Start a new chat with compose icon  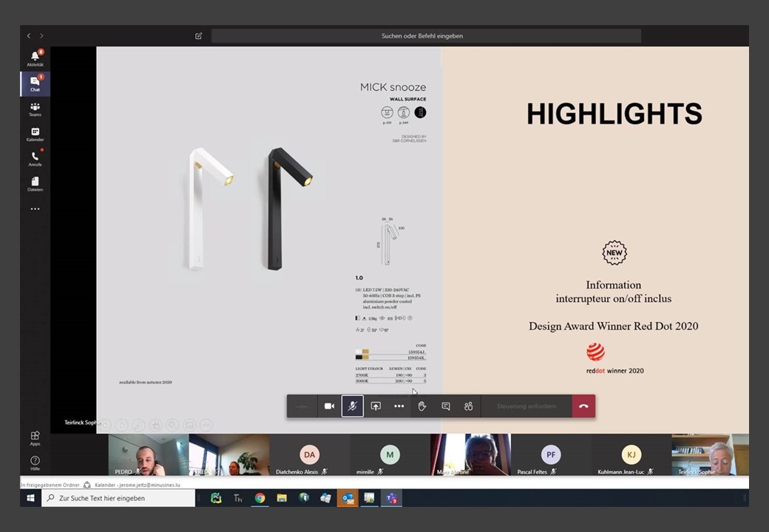tap(199, 35)
